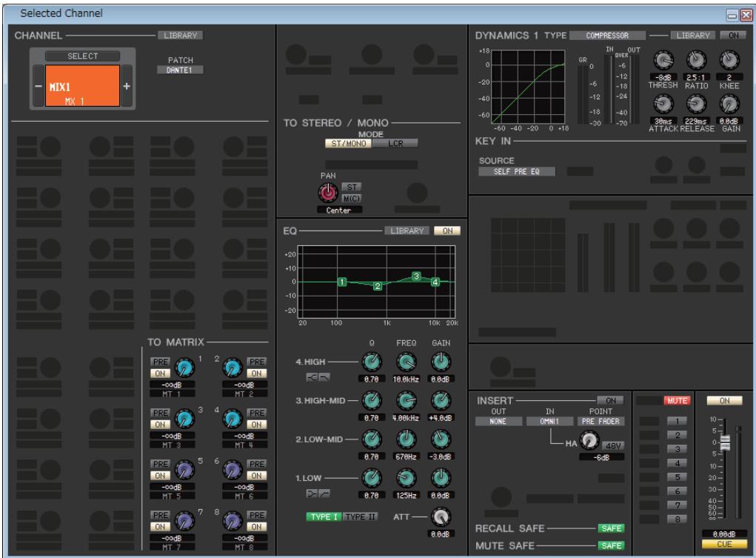The width and height of the screenshot is (756, 558).
Task: Click the dynamics GAIN knob
Action: pyautogui.click(x=729, y=104)
